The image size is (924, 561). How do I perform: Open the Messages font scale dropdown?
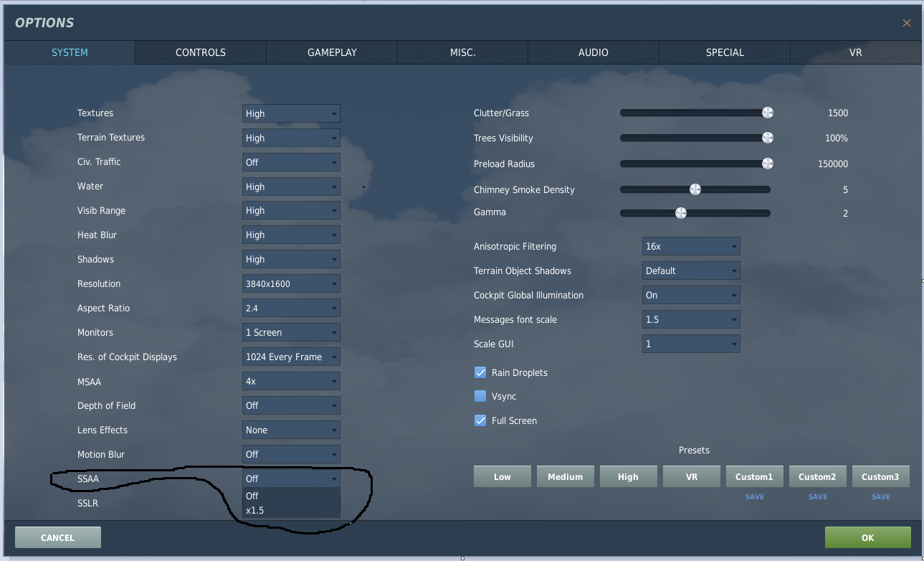pyautogui.click(x=691, y=320)
